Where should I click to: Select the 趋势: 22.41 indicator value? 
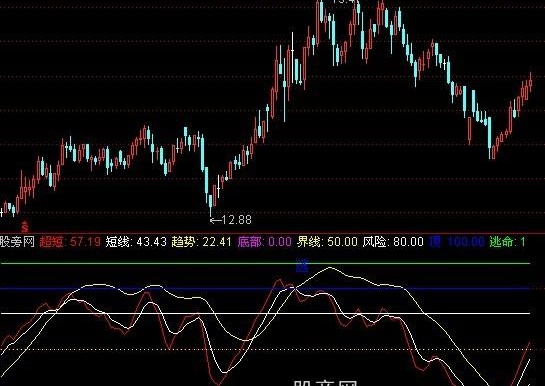click(x=201, y=241)
